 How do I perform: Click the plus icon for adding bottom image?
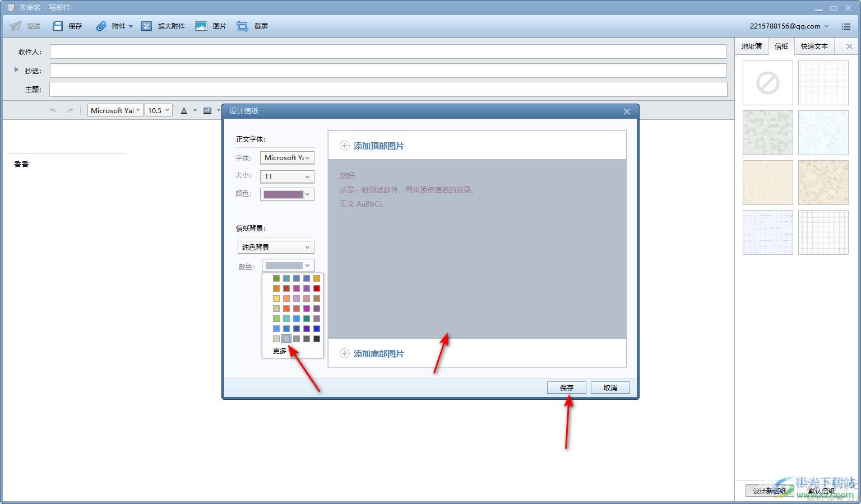coord(345,353)
